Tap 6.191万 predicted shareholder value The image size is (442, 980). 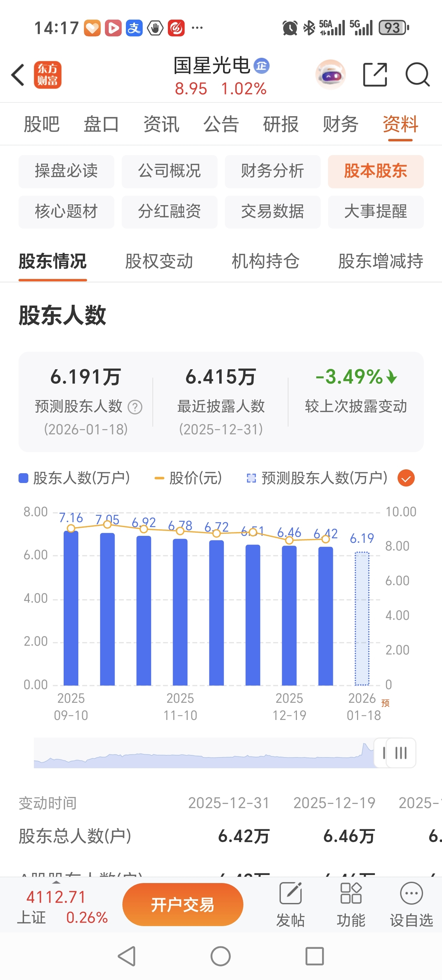pyautogui.click(x=86, y=377)
